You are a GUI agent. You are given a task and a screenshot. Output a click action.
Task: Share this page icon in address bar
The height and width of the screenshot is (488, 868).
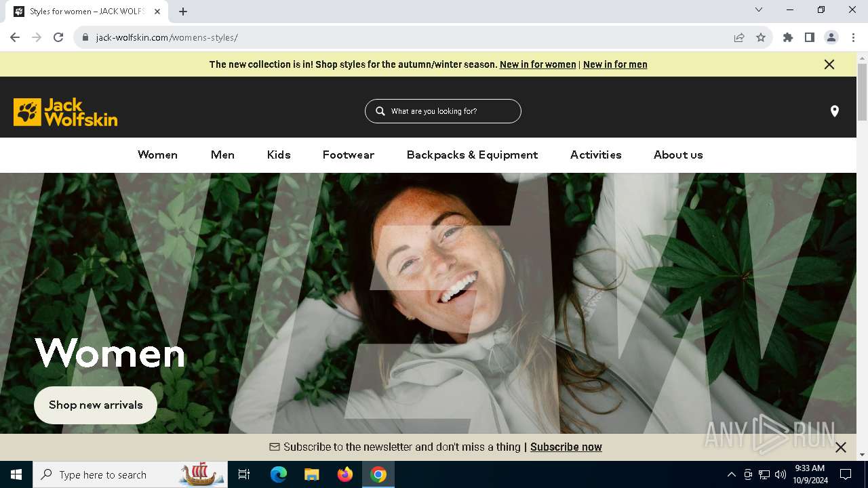point(739,37)
